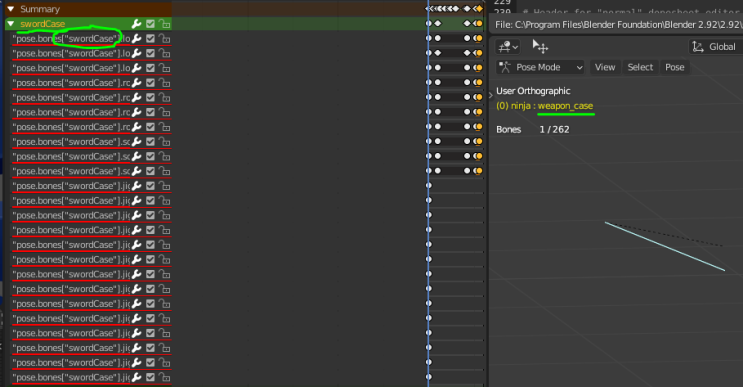Click the 'User Orthographic' viewport label
The height and width of the screenshot is (387, 743).
533,91
